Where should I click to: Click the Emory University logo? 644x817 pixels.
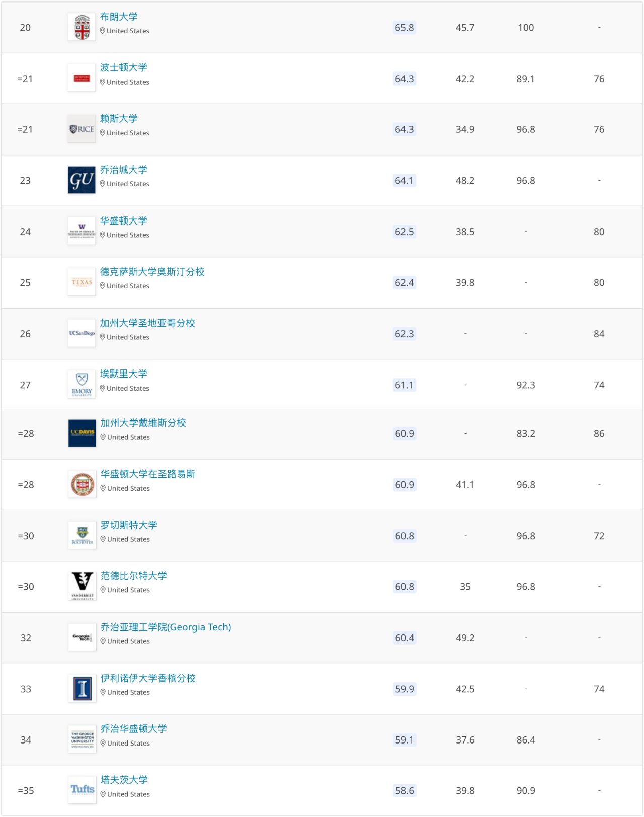82,384
